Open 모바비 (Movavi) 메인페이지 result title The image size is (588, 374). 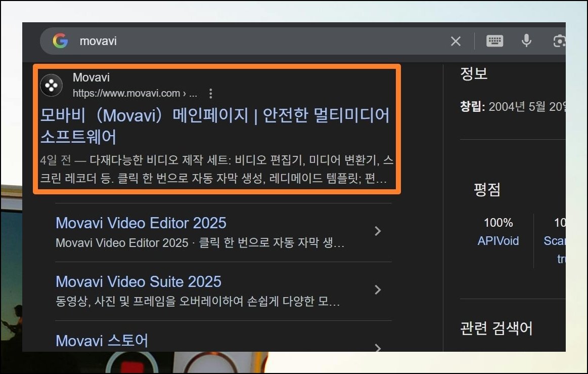pyautogui.click(x=214, y=126)
